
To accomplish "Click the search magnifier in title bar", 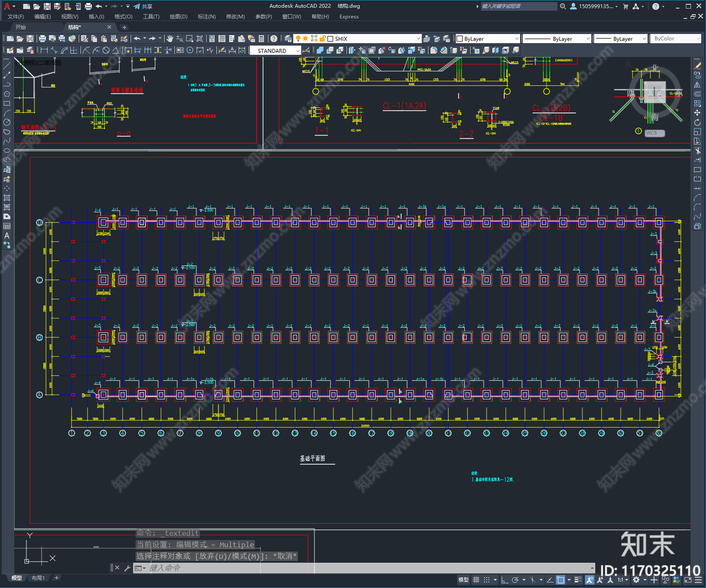I will pyautogui.click(x=563, y=6).
